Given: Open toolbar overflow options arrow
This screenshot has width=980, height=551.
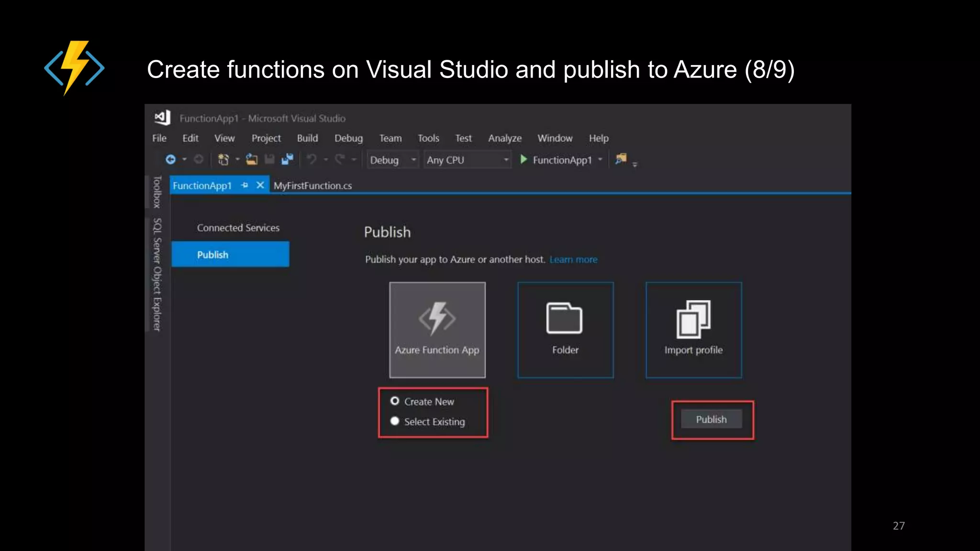Looking at the screenshot, I should [x=635, y=164].
